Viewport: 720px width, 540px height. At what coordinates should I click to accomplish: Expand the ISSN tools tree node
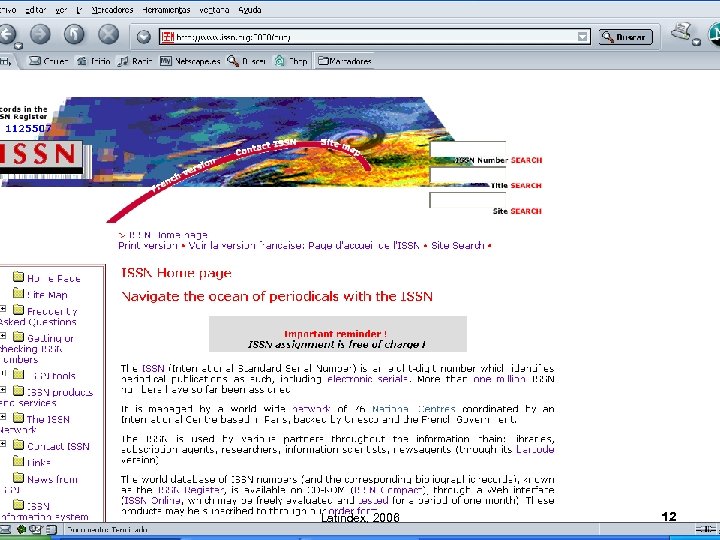3,373
